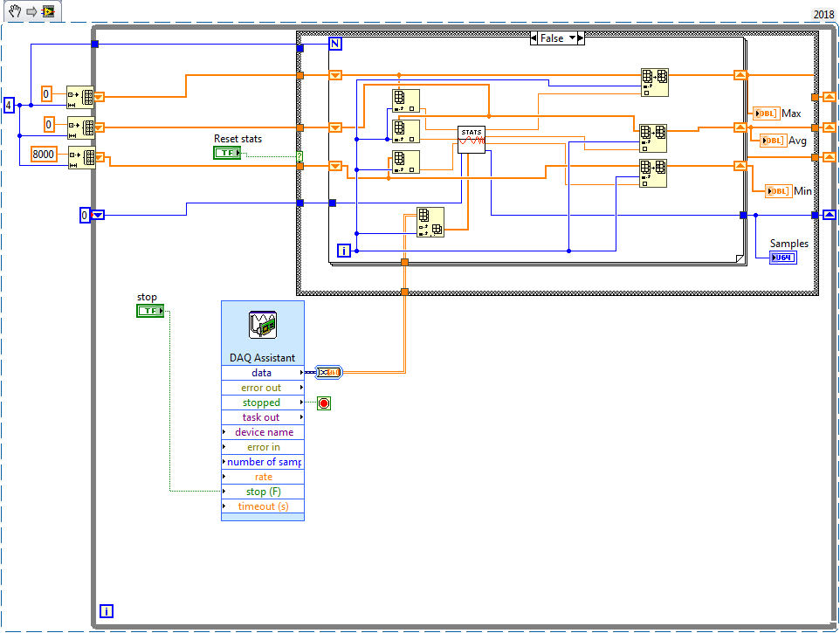Screen dimensions: 840x633
Task: Click the run arrow icon in the top toolbar
Action: tap(31, 11)
